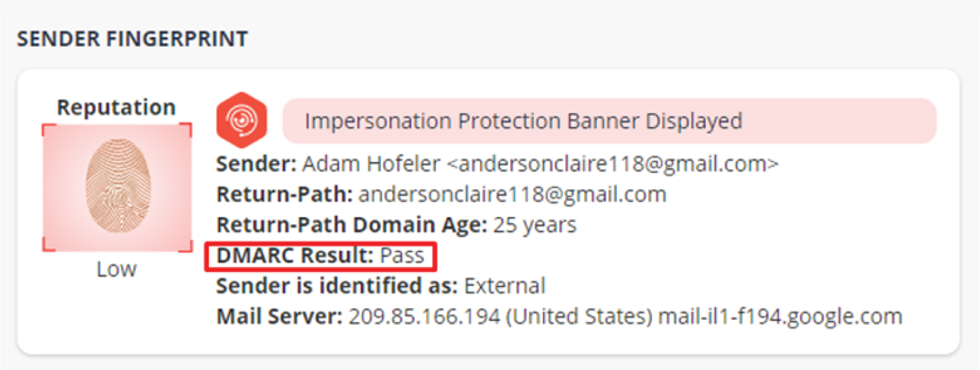Click the sender name Adam Hofeler

click(371, 164)
